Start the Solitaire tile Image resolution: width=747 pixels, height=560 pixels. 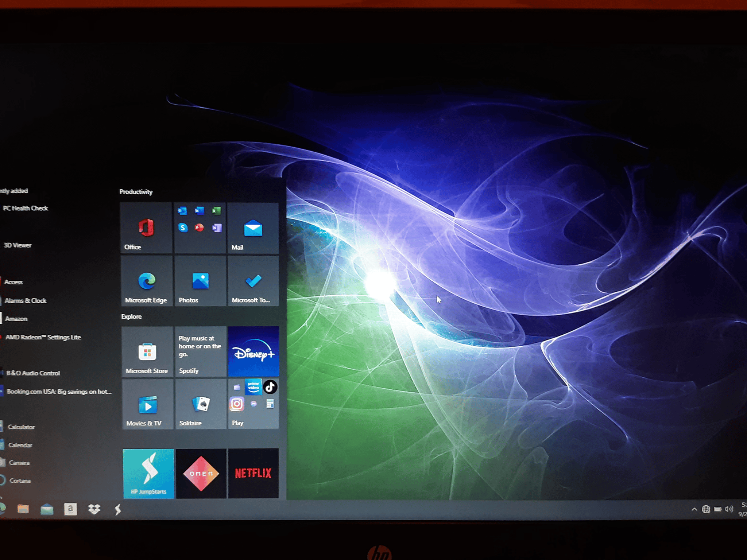201,404
